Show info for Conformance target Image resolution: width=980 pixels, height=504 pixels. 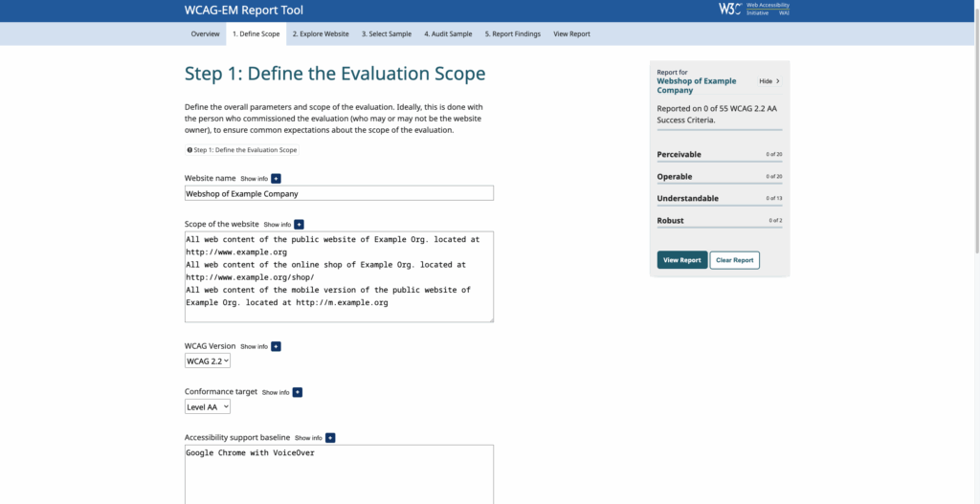click(x=298, y=392)
